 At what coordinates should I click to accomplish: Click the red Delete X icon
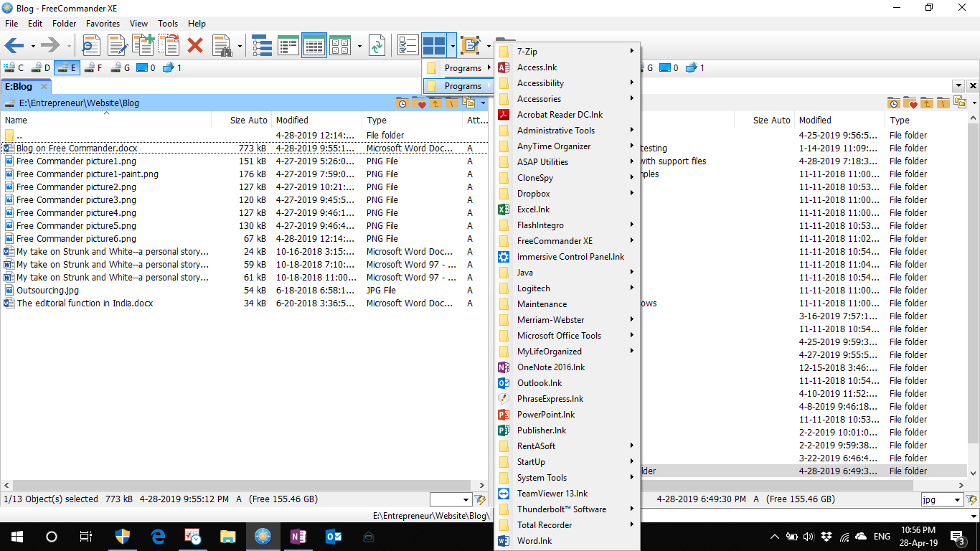pyautogui.click(x=195, y=46)
